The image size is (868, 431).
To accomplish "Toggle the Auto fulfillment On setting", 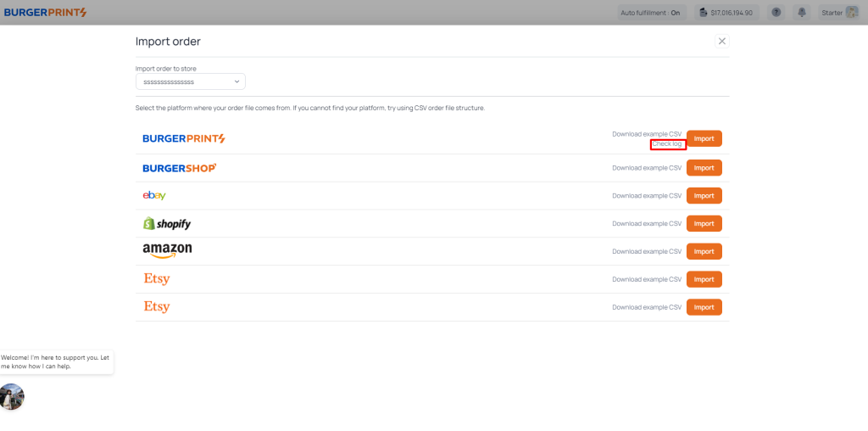I will pyautogui.click(x=652, y=12).
